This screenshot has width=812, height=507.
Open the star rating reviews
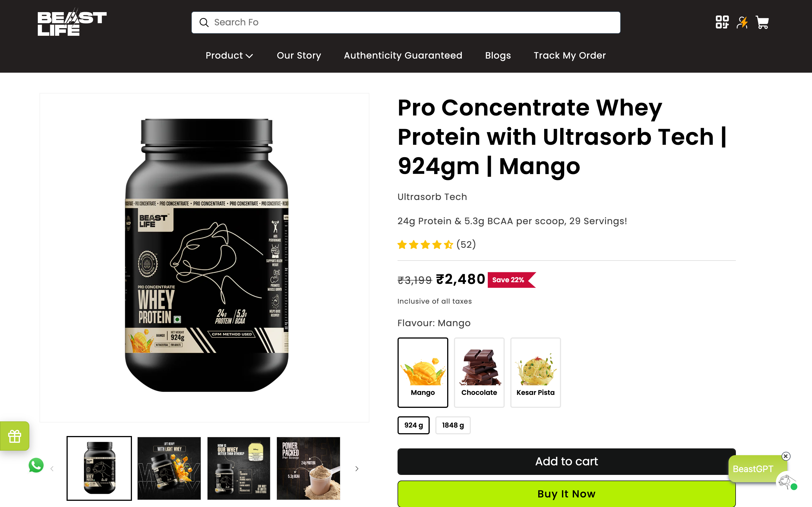(x=436, y=244)
